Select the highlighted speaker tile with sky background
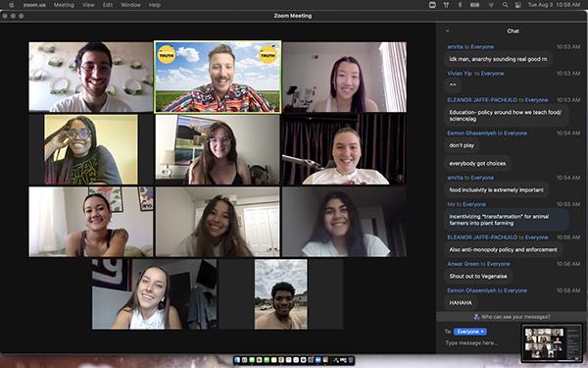 [x=218, y=77]
